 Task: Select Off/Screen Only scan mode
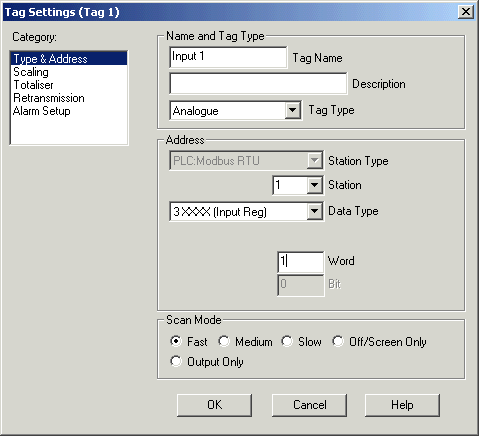coord(338,341)
